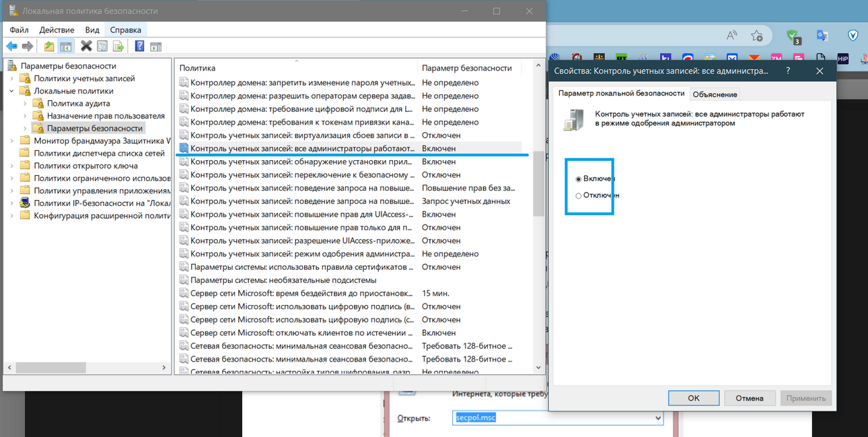868x437 pixels.
Task: Click the 'Применить' button
Action: 806,398
